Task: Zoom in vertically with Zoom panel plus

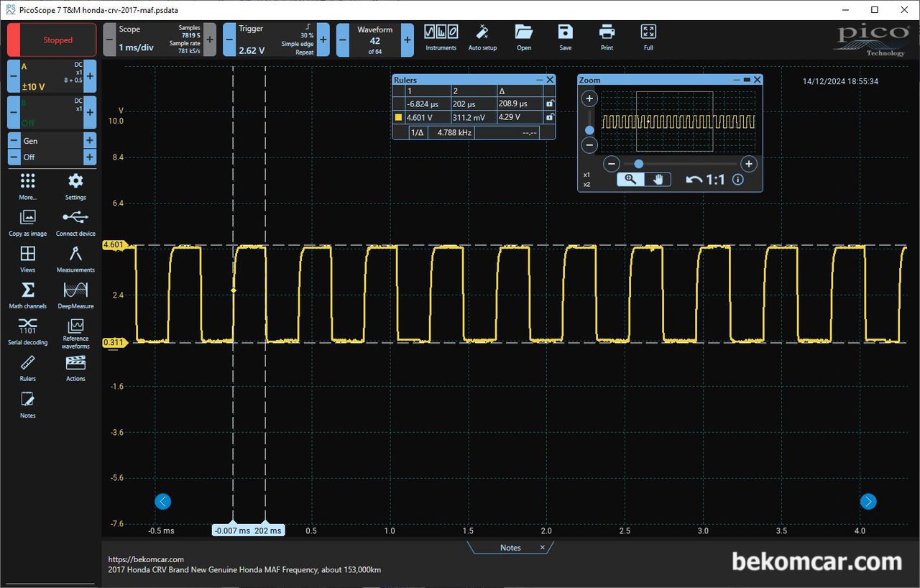Action: (589, 98)
